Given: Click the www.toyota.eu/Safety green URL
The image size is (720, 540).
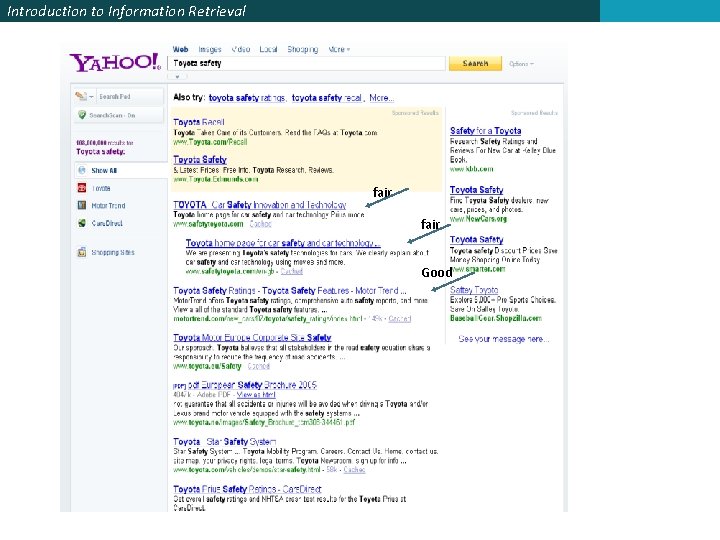Looking at the screenshot, I should 207,366.
